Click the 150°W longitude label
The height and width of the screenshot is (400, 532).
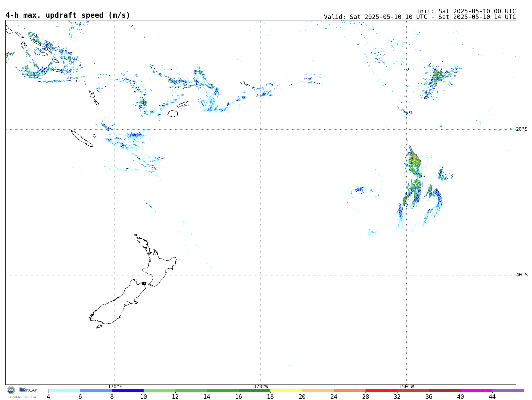[406, 387]
